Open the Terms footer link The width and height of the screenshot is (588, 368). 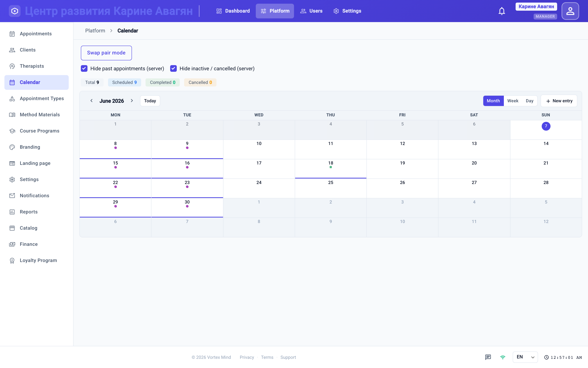267,357
